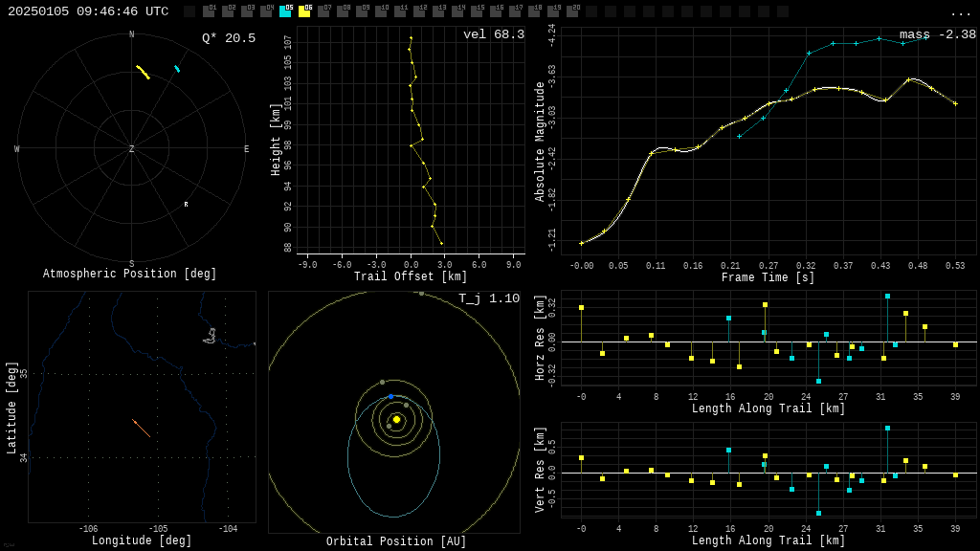
Task: Click the blue Earth dot on orbit
Action: point(390,396)
